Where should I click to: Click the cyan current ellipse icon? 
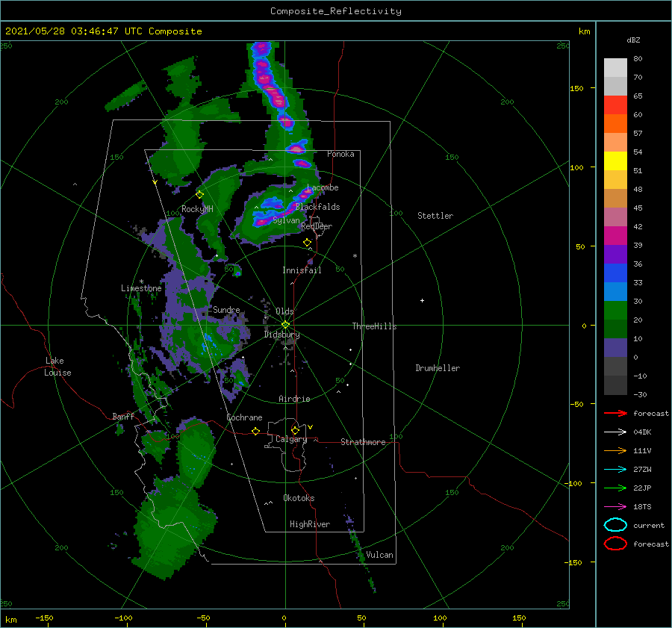(615, 525)
